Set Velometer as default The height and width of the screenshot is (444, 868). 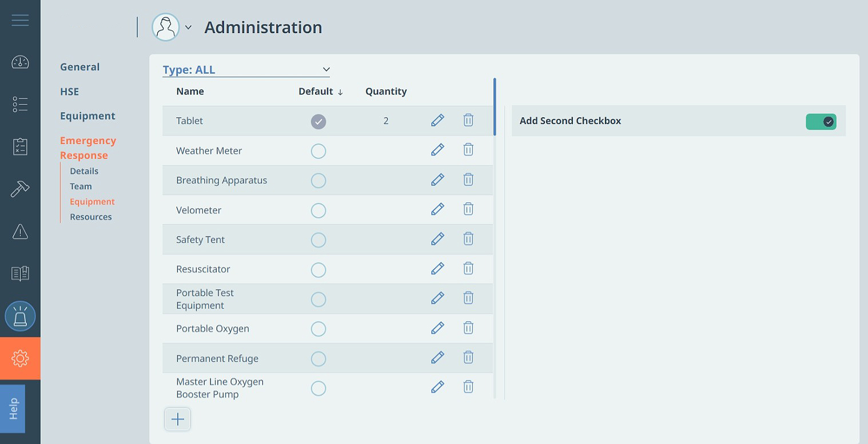318,210
